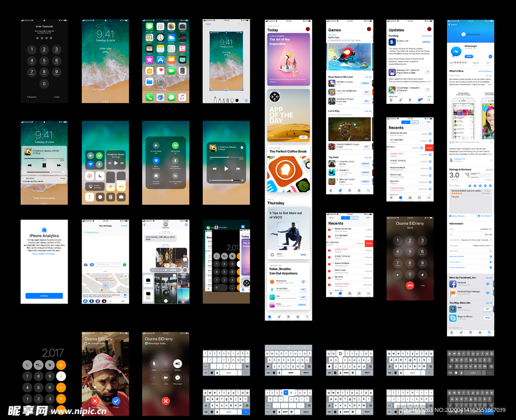Launch the App Store icon on home screen
Viewport: 516px width, 420px height.
point(160,59)
